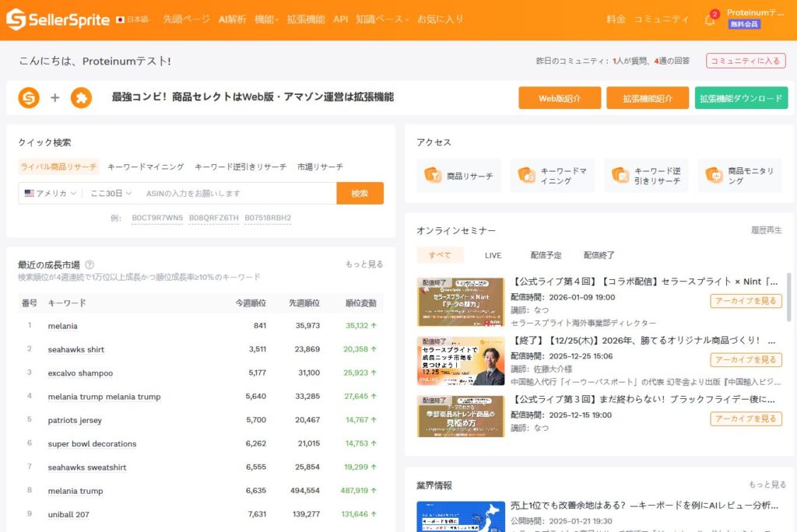Click the キーワード逆引きリサーチ access icon
This screenshot has height=532, width=797.
tap(620, 176)
